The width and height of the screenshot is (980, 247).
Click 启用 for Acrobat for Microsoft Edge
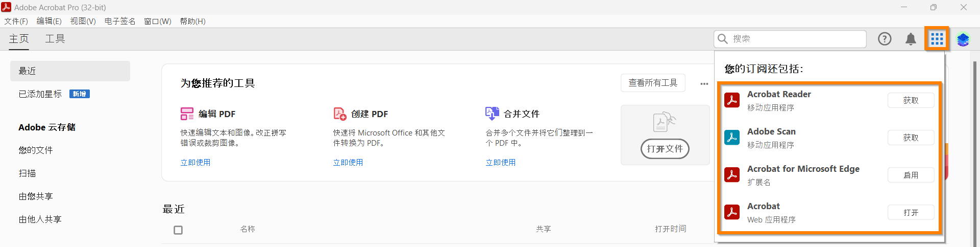pos(911,175)
